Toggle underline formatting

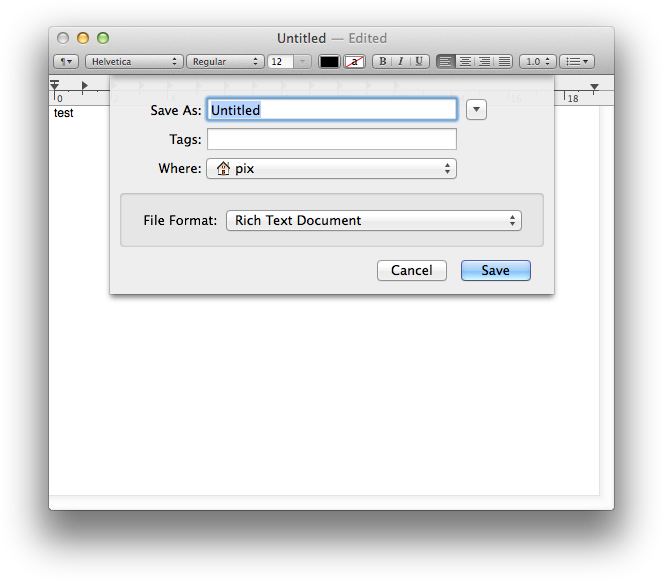(419, 62)
